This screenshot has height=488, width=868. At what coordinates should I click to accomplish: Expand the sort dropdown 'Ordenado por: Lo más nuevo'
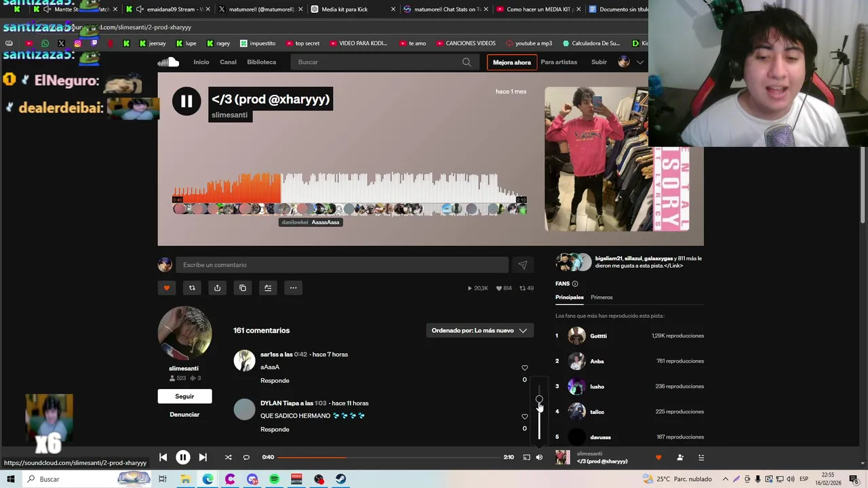pyautogui.click(x=479, y=330)
